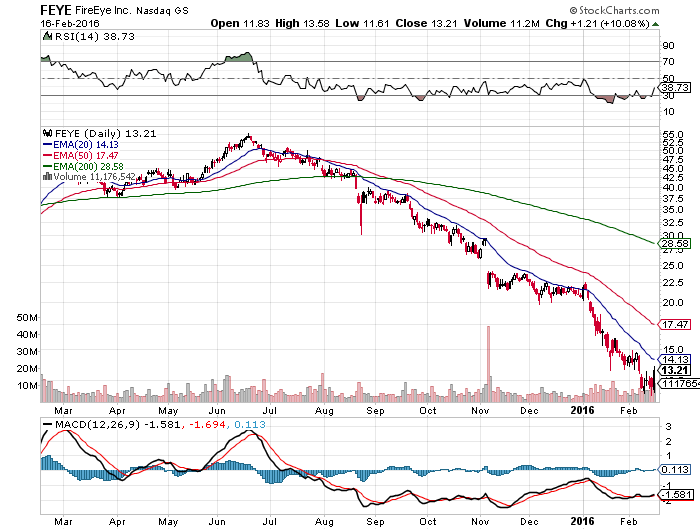
Task: Click the blue 0.113 value in MACD legend
Action: [250, 425]
